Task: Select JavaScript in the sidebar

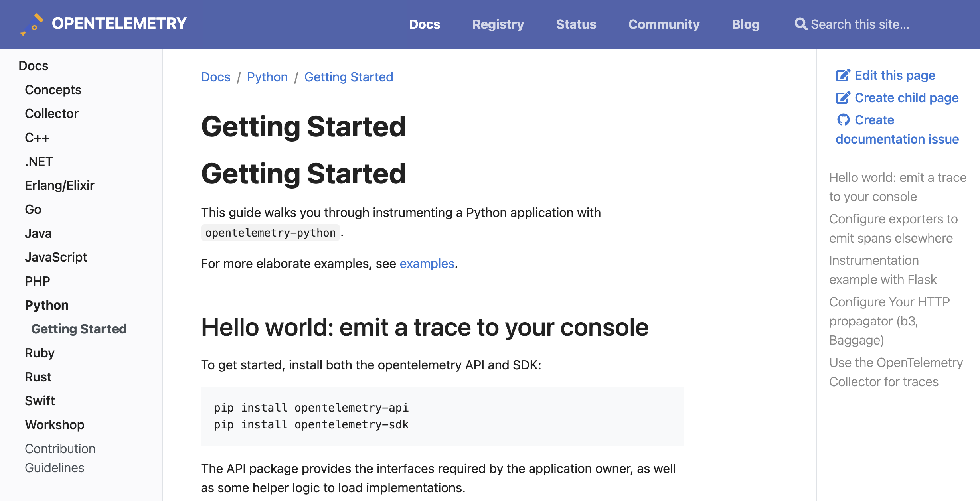Action: [56, 257]
